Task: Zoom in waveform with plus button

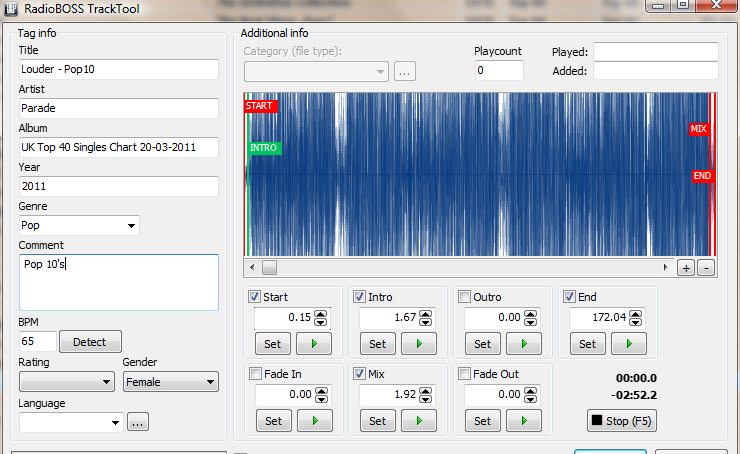Action: [x=686, y=268]
